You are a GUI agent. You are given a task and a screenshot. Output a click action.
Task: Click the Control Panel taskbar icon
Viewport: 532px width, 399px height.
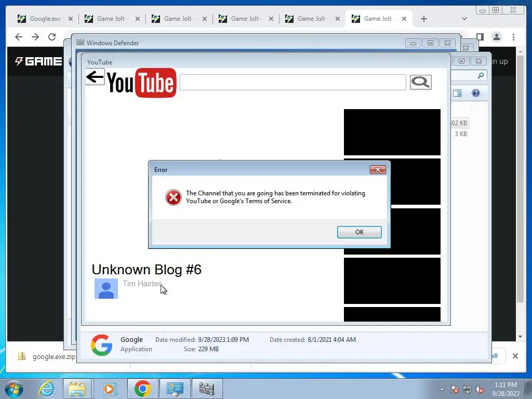point(175,389)
